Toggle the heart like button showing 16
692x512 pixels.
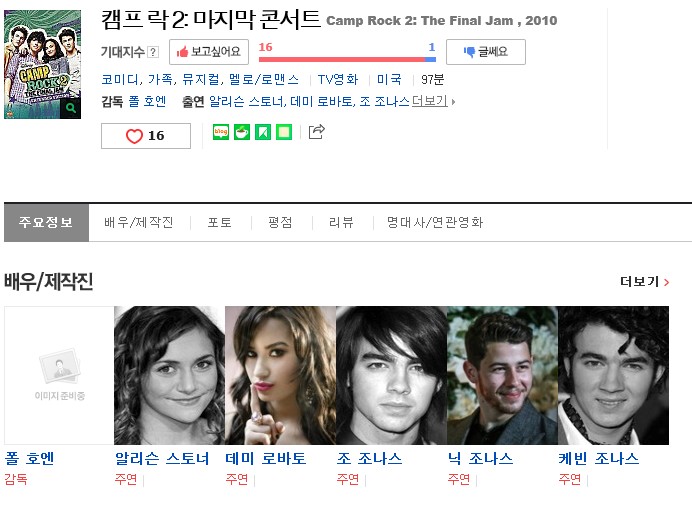[x=146, y=136]
